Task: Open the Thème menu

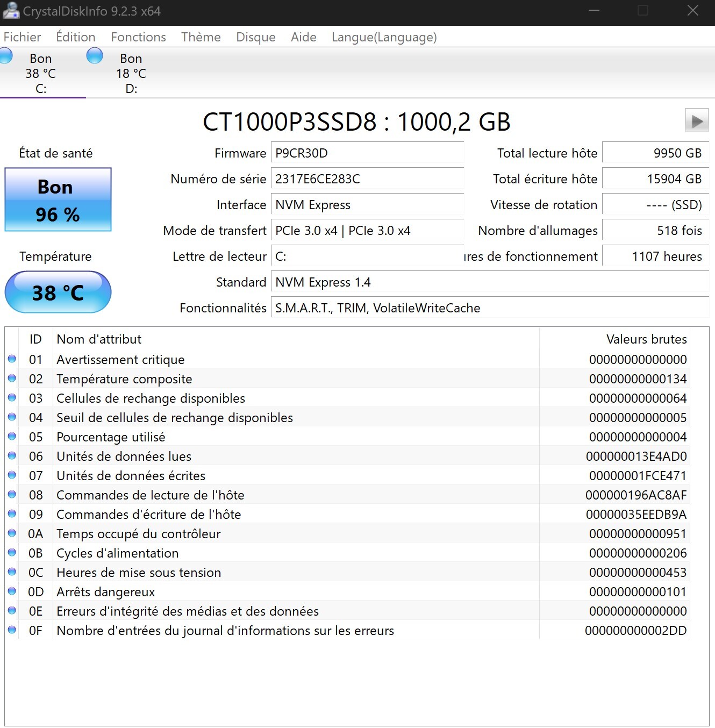Action: click(201, 37)
